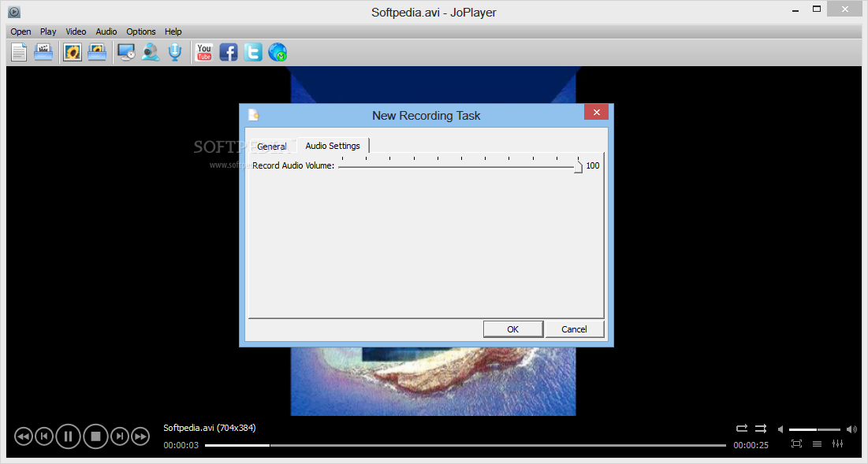This screenshot has width=868, height=464.
Task: Minimize the JoPlayer window
Action: (795, 10)
